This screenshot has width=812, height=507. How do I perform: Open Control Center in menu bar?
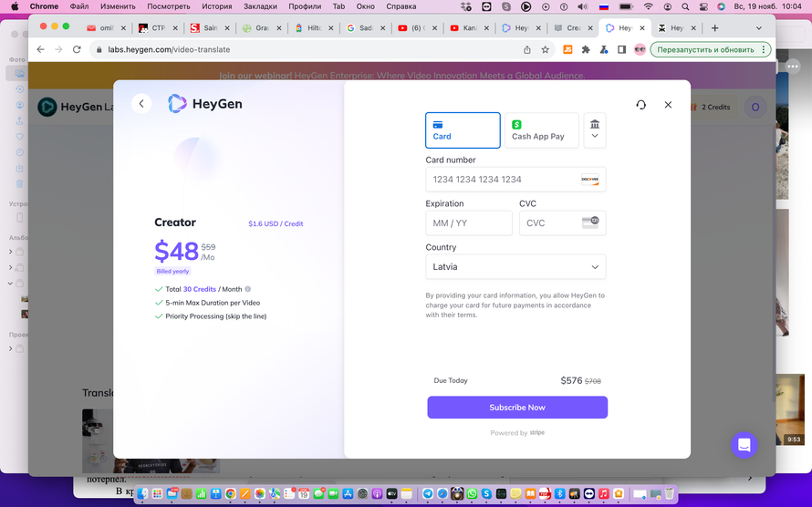click(703, 6)
